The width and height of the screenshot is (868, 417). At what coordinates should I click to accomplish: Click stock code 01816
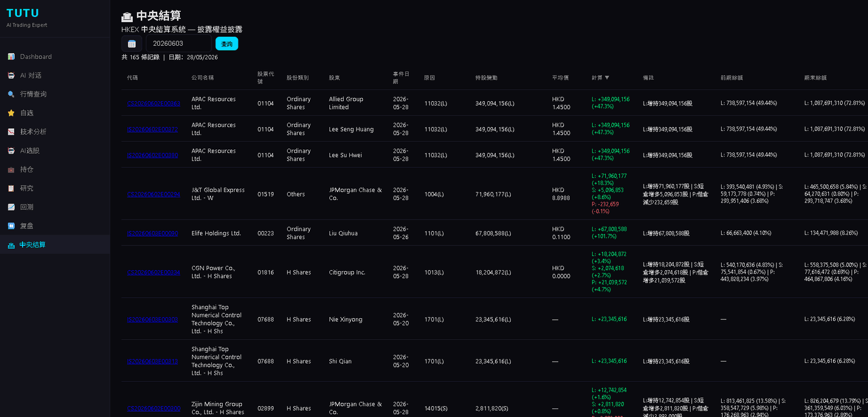click(266, 272)
